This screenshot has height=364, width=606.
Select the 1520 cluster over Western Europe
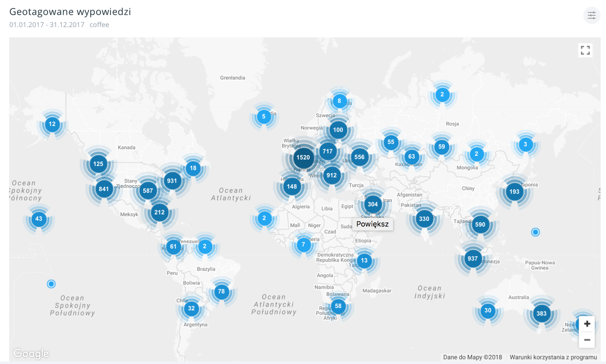(303, 157)
